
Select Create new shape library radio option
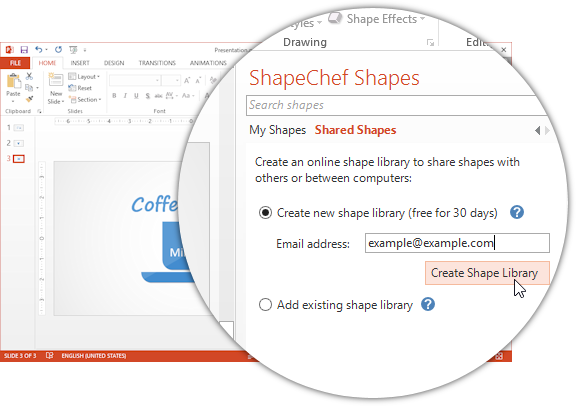265,213
